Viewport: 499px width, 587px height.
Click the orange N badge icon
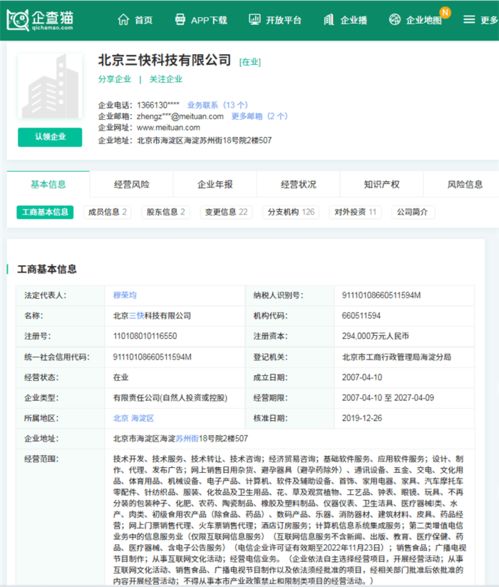coord(445,12)
